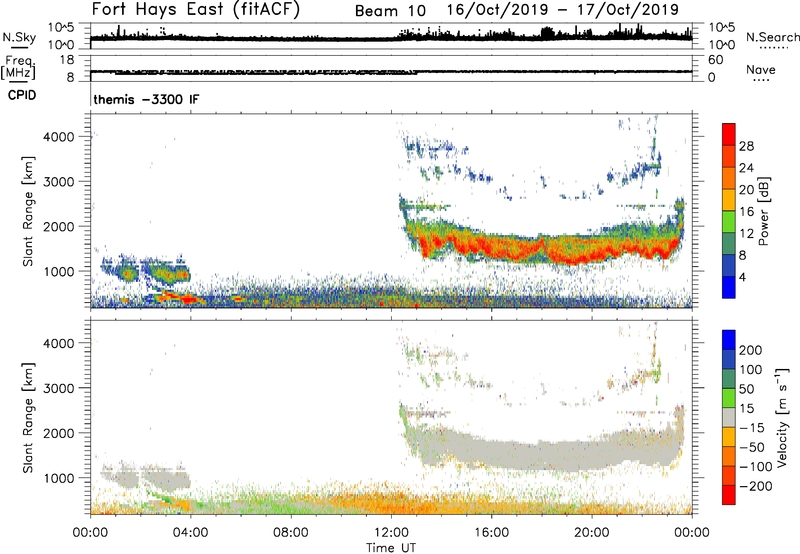
Task: Click the "60" tick on Nave axis
Action: click(715, 60)
